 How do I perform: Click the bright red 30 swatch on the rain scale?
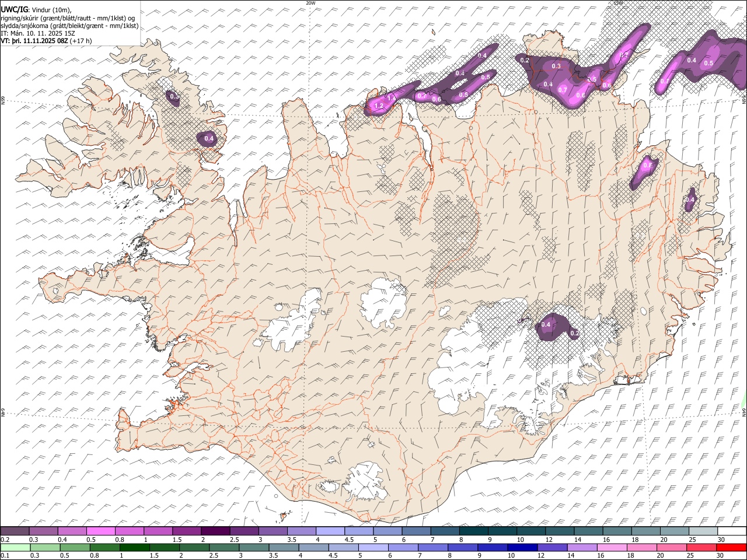click(731, 547)
